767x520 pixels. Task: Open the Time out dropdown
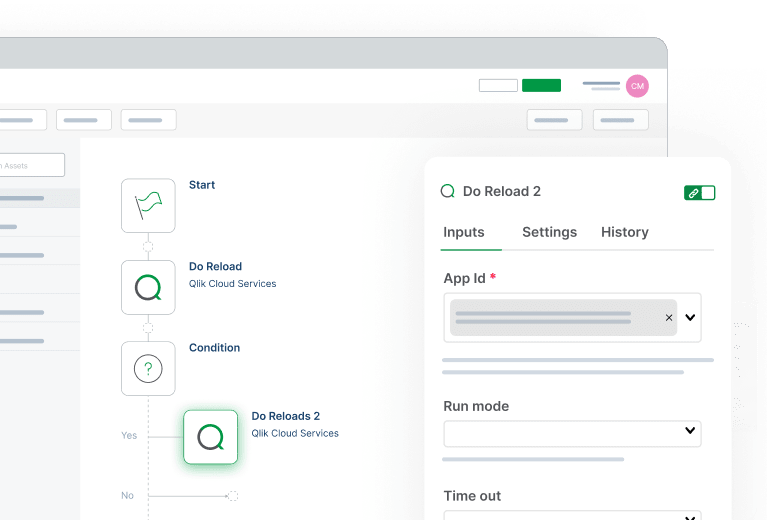[572, 515]
